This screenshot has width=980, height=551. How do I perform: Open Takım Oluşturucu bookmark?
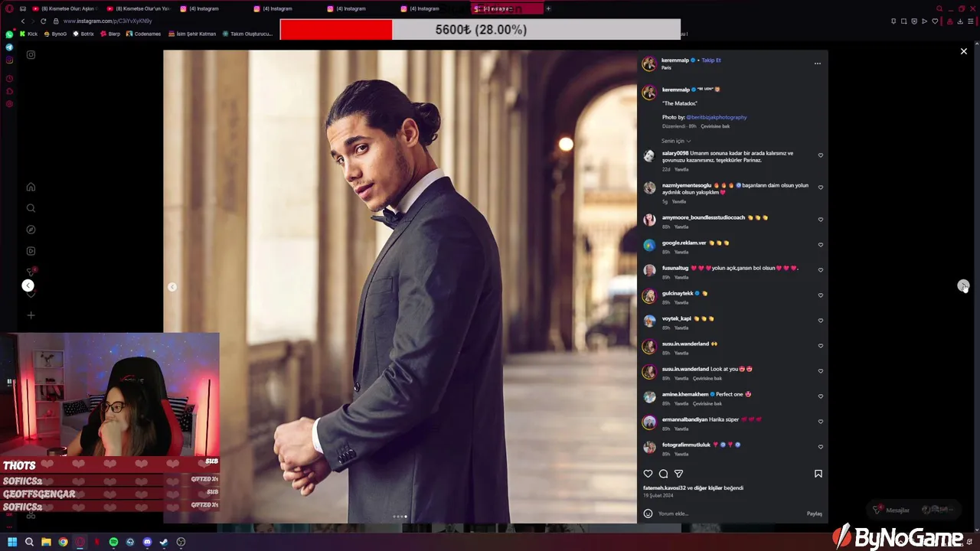(247, 34)
